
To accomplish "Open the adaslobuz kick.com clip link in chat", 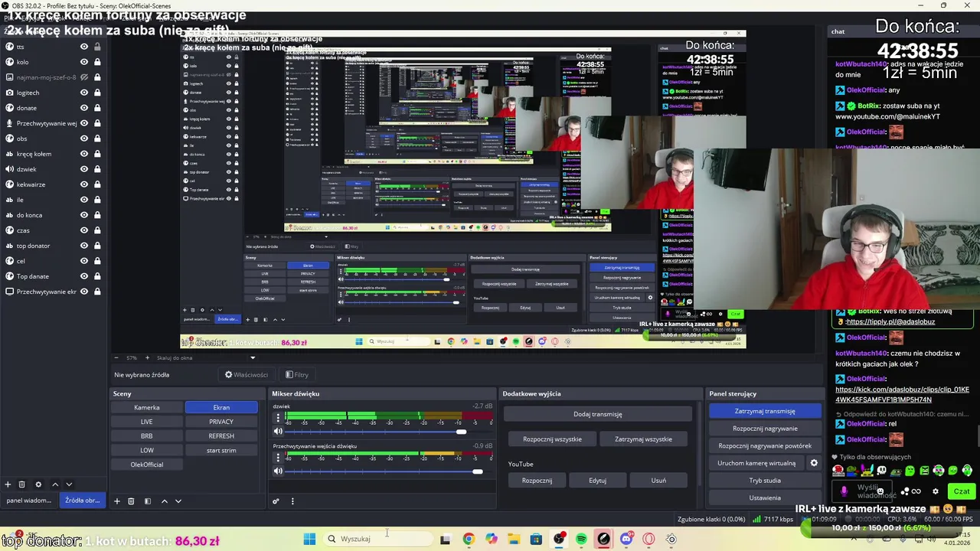I will point(902,394).
